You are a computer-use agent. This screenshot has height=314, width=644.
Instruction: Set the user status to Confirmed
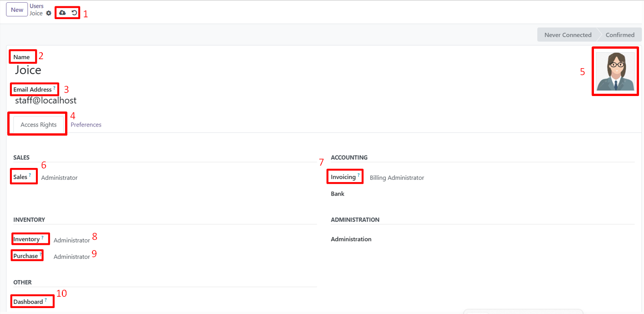(x=620, y=35)
